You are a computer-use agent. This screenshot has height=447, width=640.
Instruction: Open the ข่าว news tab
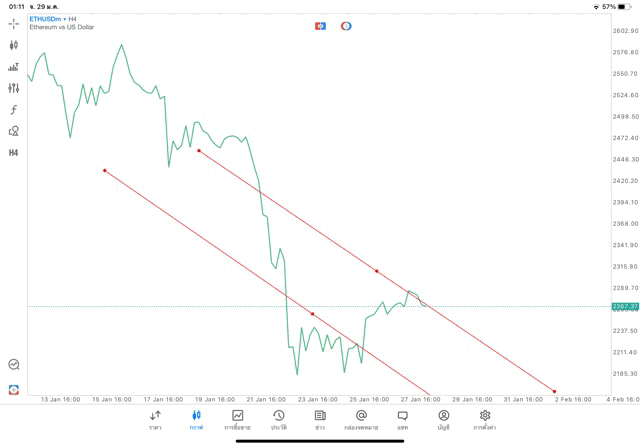[319, 419]
